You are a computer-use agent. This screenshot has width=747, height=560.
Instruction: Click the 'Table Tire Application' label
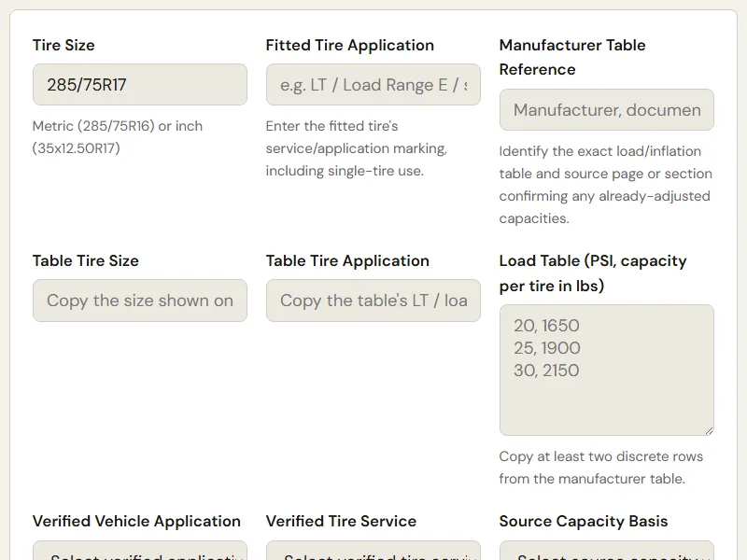[347, 261]
